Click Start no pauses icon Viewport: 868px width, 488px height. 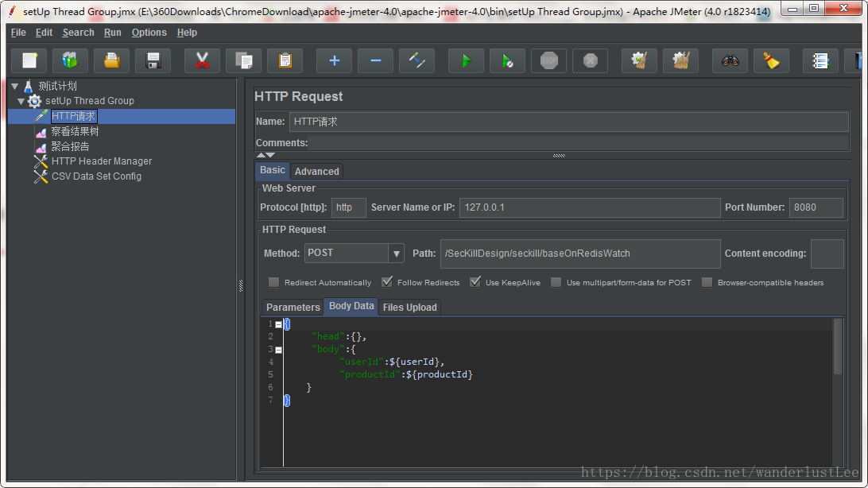508,60
